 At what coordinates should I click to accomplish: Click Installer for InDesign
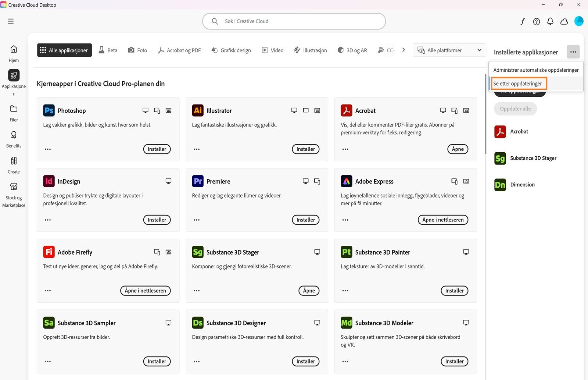(157, 220)
